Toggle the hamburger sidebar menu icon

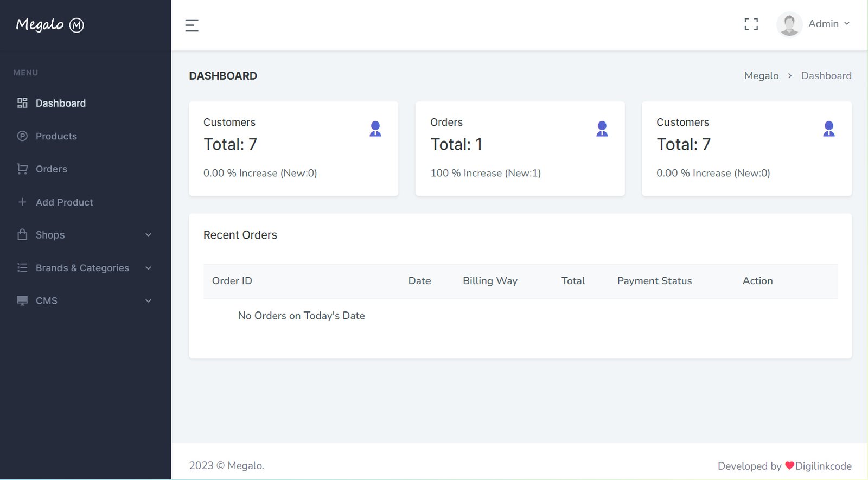(x=192, y=25)
